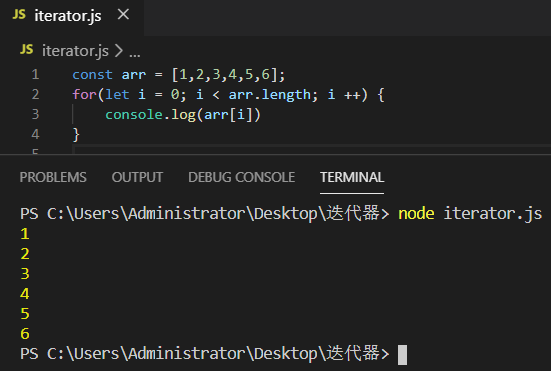Place cursor on const keyword
The height and width of the screenshot is (371, 551).
click(92, 75)
